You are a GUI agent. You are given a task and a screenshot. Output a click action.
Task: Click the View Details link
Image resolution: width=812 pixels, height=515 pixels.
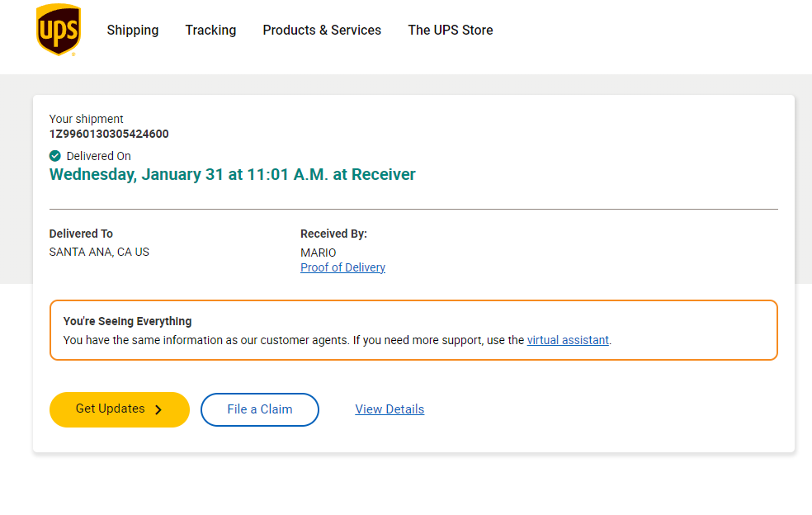tap(389, 409)
